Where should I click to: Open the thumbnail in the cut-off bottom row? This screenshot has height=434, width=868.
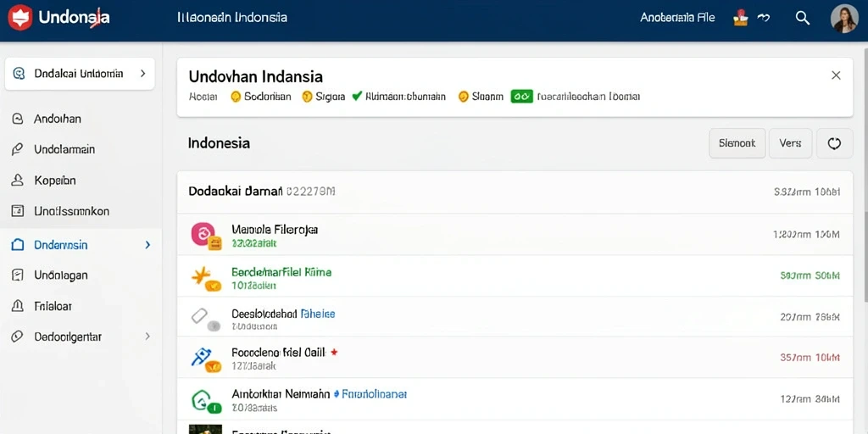(205, 429)
